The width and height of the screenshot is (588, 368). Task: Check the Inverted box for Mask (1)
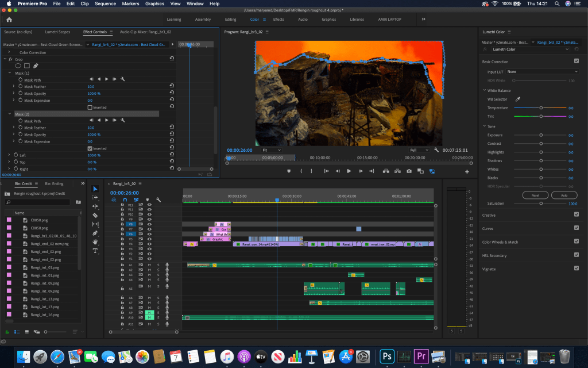(90, 108)
